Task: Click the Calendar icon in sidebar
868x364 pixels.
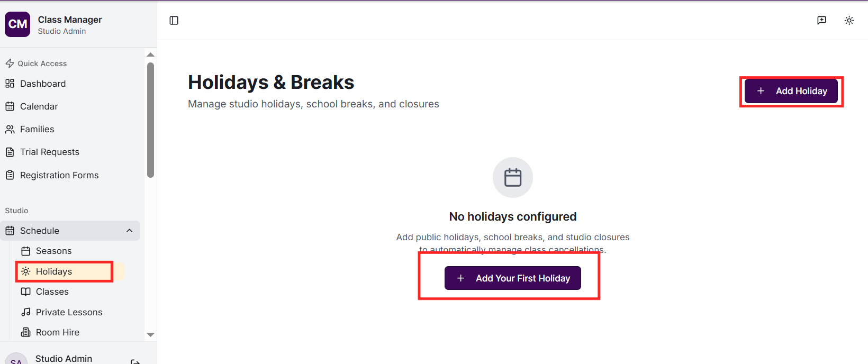Action: pyautogui.click(x=10, y=106)
